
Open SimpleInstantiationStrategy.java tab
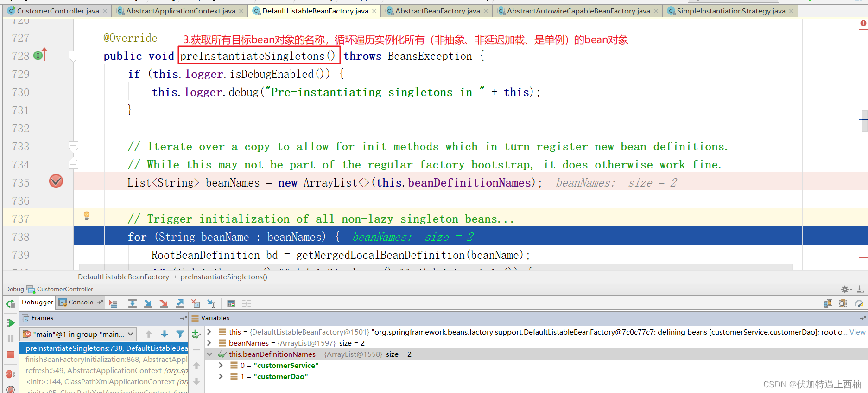click(x=731, y=11)
